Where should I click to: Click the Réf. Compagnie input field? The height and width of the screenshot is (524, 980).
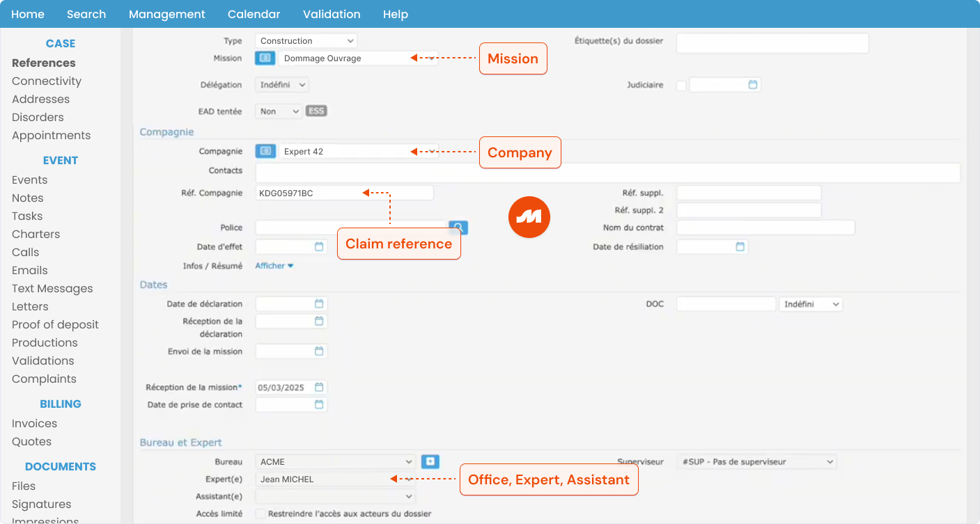coord(344,193)
